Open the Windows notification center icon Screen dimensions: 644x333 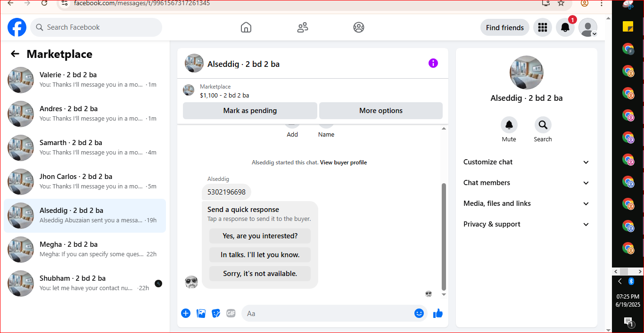click(x=628, y=322)
